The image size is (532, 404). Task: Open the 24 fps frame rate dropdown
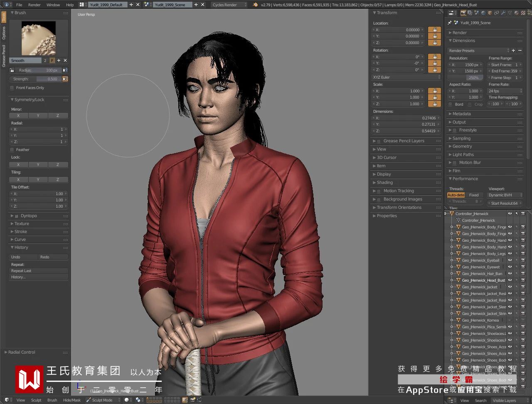coord(504,91)
